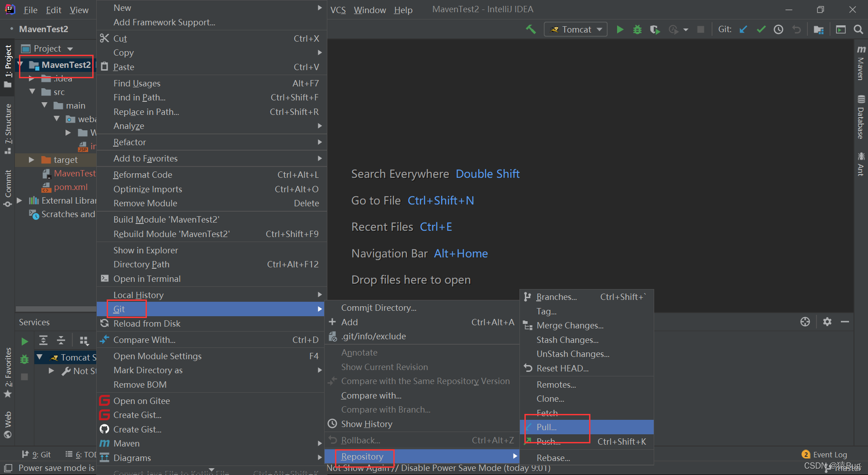This screenshot has width=868, height=475.
Task: Select Reload from Disk context entry
Action: tap(212, 323)
